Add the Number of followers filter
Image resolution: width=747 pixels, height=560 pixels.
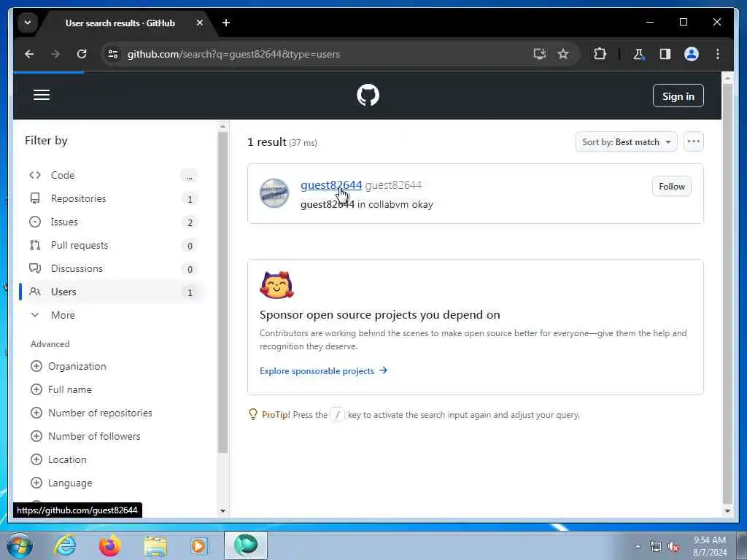tap(85, 436)
